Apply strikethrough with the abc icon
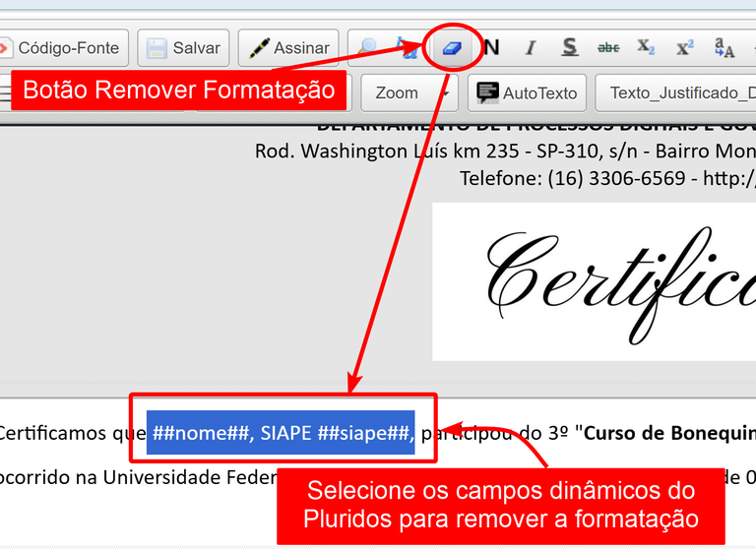Viewport: 756px width, 549px height. point(608,47)
